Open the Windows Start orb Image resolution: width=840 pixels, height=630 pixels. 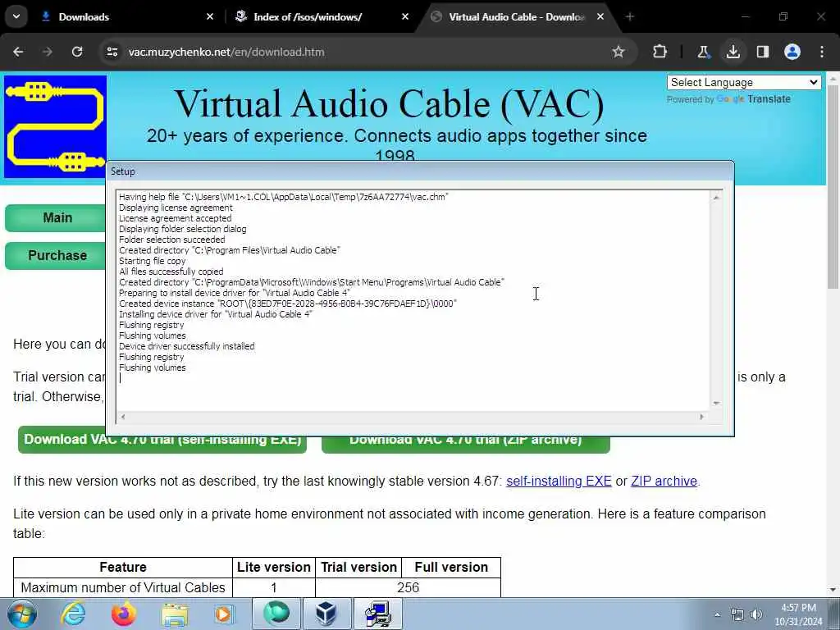click(x=21, y=614)
